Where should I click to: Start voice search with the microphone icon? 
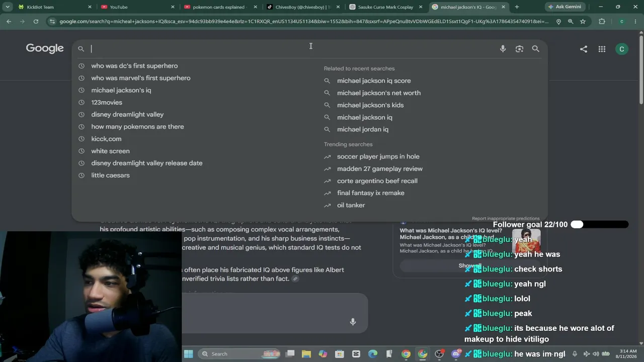pos(503,49)
